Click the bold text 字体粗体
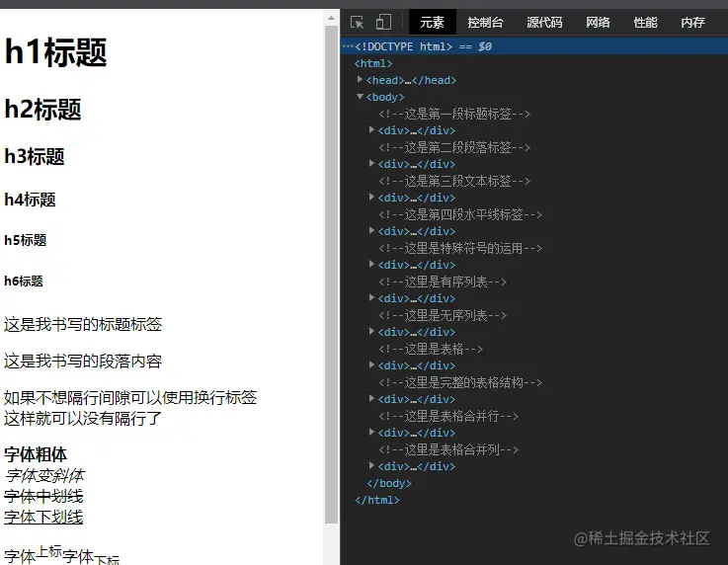The width and height of the screenshot is (728, 565). click(36, 454)
